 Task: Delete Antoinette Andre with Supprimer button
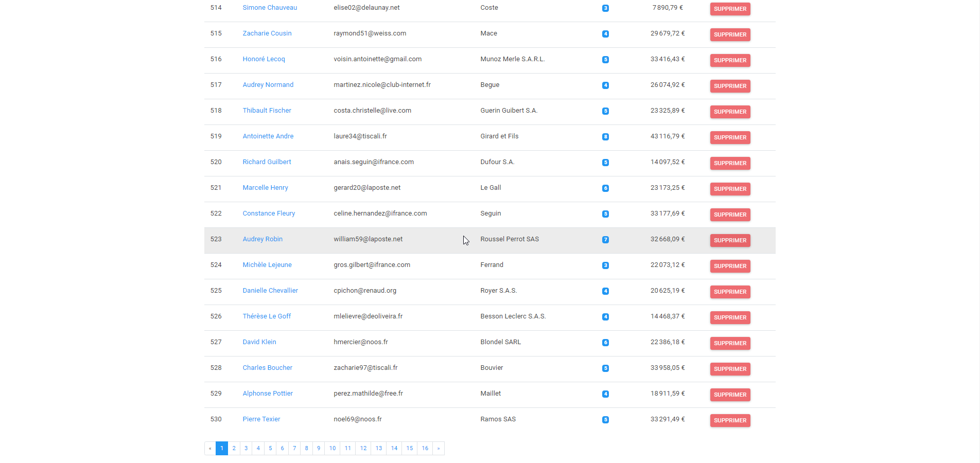[730, 137]
